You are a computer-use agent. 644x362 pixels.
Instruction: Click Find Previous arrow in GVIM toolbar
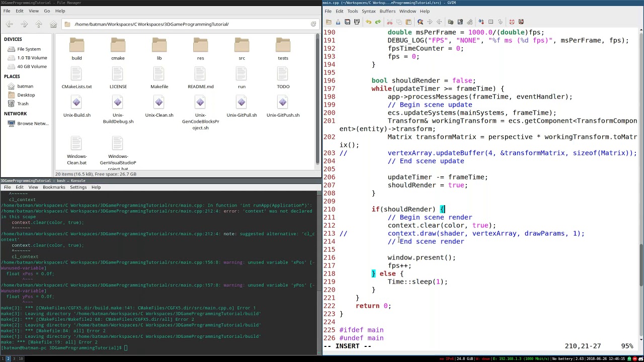pyautogui.click(x=439, y=22)
